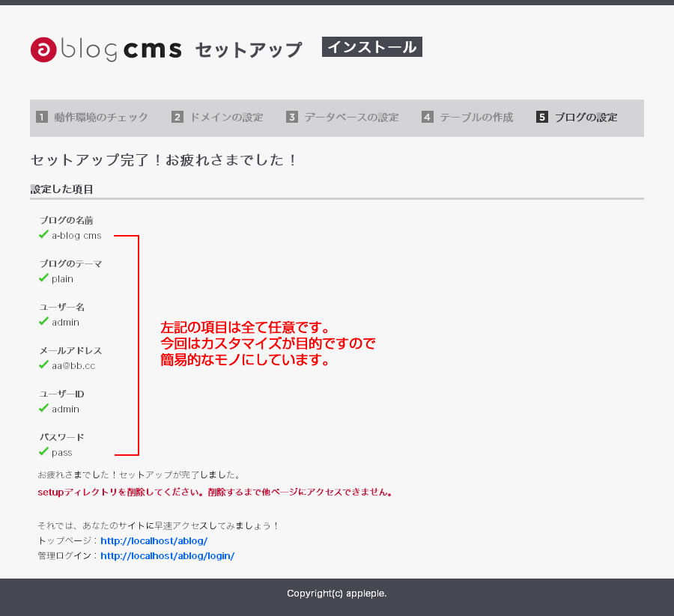Click the Copyright(c) appleple. footer text
Screen dimensions: 674x616
coord(337,594)
